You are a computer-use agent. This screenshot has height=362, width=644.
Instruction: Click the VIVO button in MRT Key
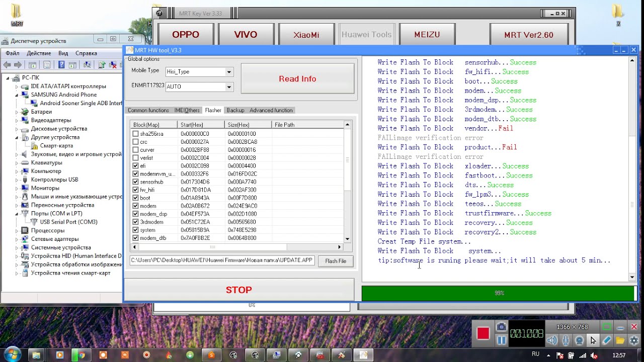[x=246, y=35]
